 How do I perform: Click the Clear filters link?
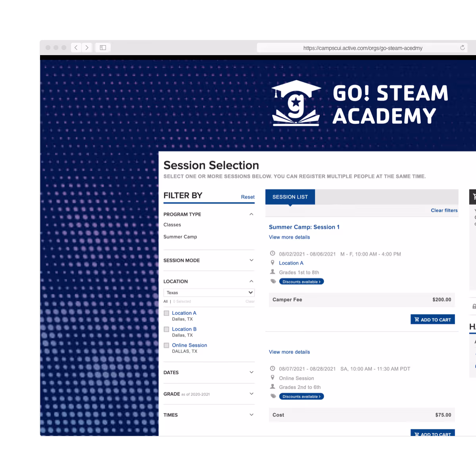tap(444, 210)
